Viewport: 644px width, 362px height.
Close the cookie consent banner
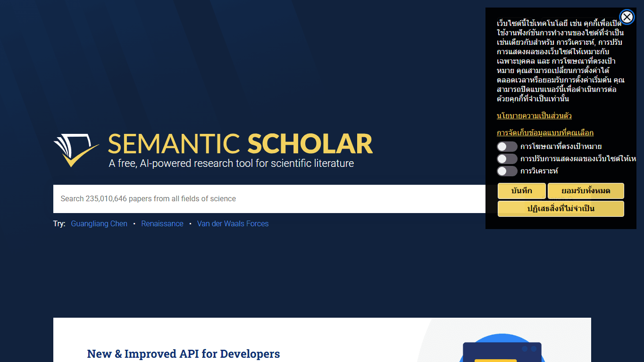pyautogui.click(x=627, y=17)
